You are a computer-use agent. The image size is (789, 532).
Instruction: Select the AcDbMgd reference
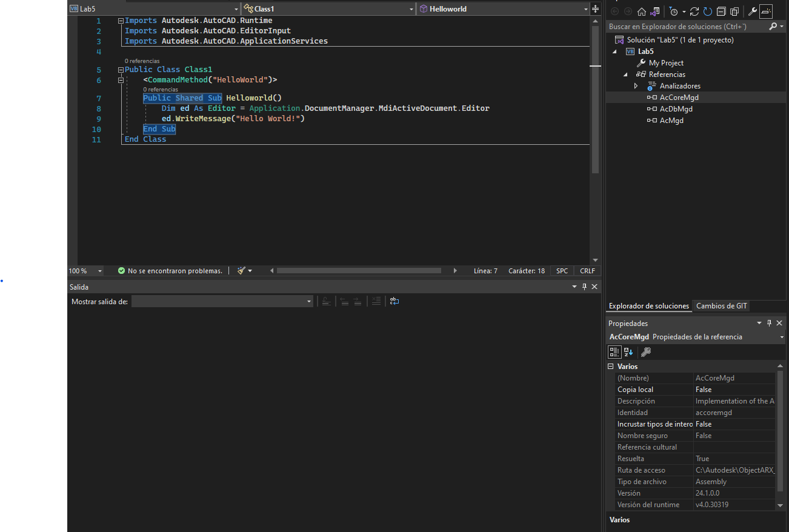(x=674, y=108)
